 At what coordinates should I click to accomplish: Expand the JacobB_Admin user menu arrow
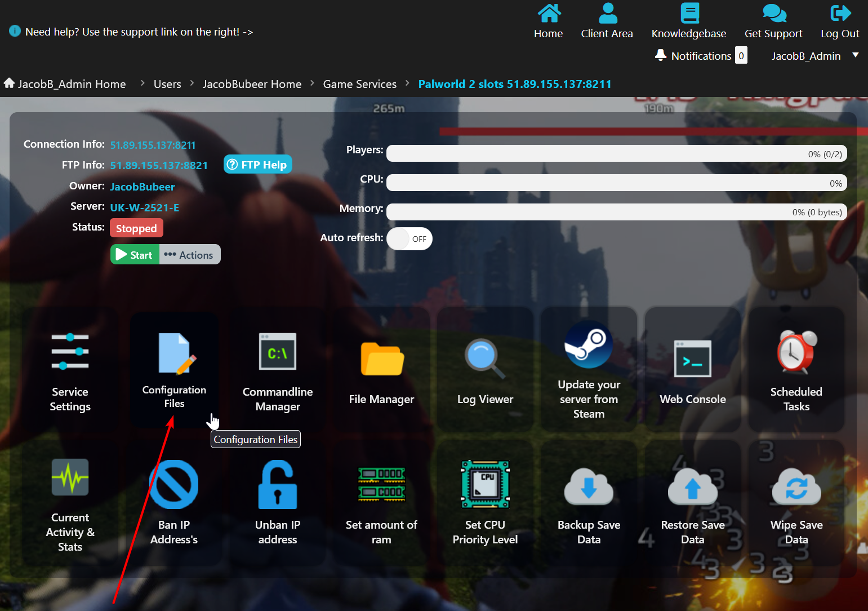[x=855, y=55]
